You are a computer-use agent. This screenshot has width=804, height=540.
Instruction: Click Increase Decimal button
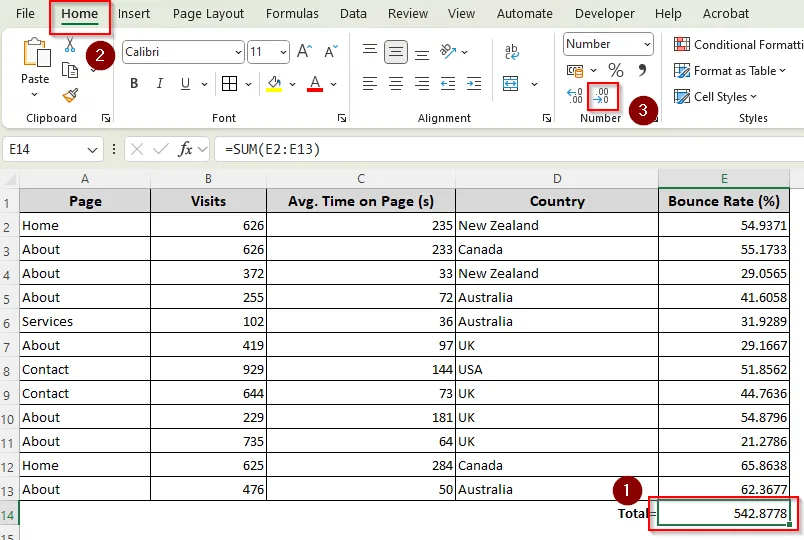575,96
